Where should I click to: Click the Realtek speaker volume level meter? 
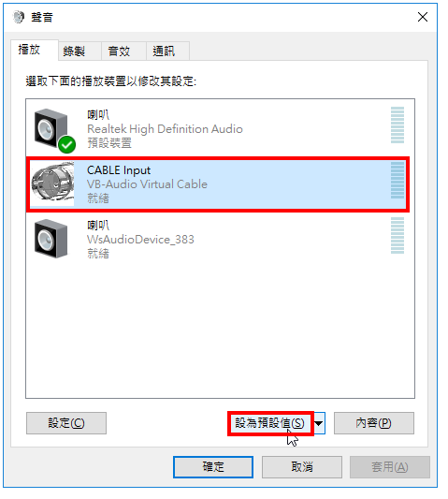point(397,125)
